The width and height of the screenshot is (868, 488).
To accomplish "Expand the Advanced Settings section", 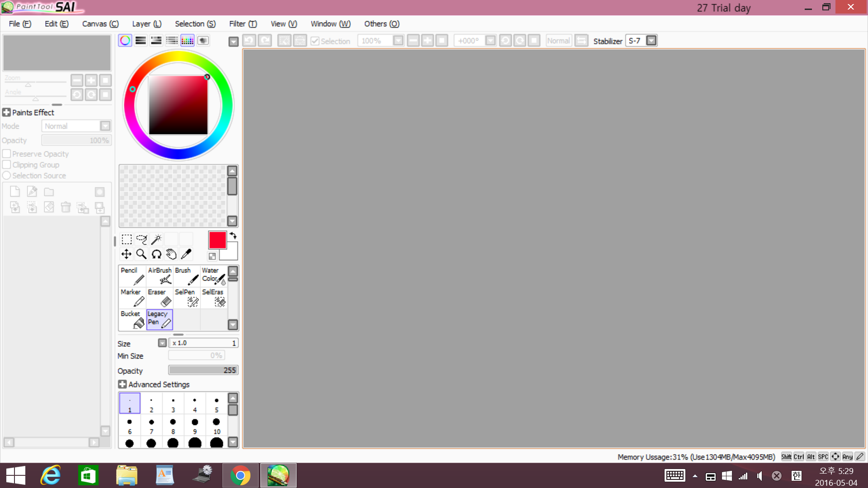I will coord(122,385).
